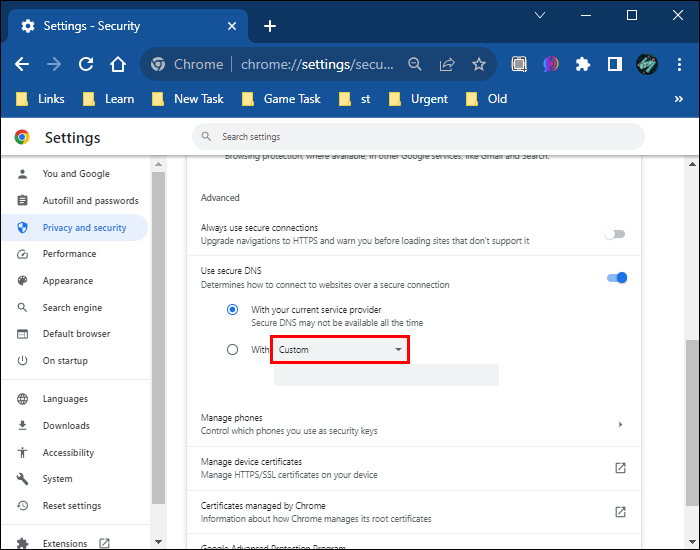Open the side panel icon

pos(615,64)
